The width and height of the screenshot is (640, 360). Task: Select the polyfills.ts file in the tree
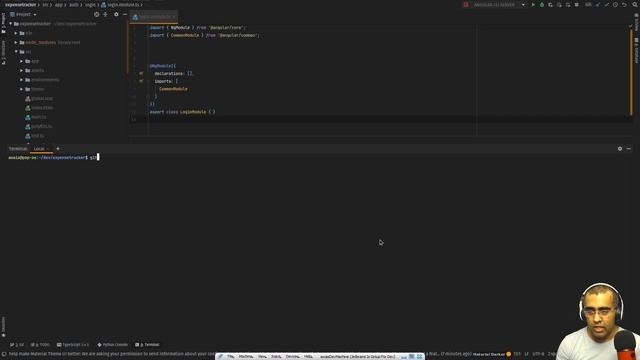point(38,127)
